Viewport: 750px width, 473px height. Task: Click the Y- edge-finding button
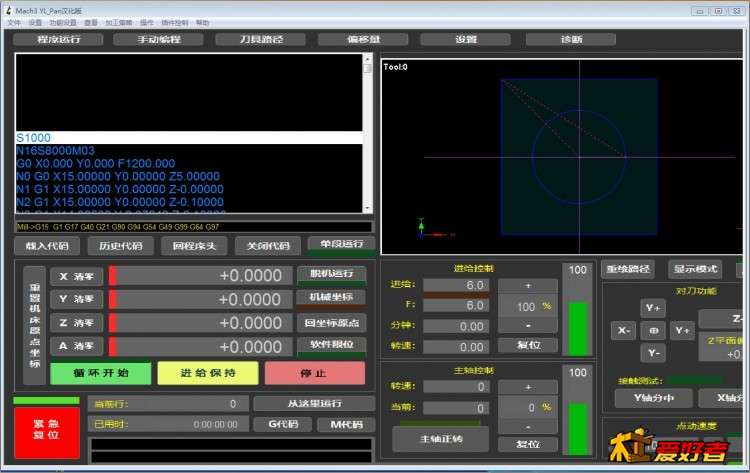click(x=653, y=353)
